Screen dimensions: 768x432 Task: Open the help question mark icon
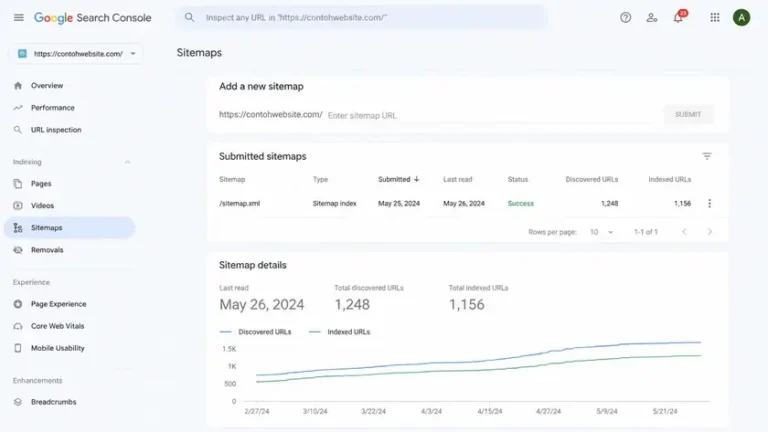coord(625,18)
